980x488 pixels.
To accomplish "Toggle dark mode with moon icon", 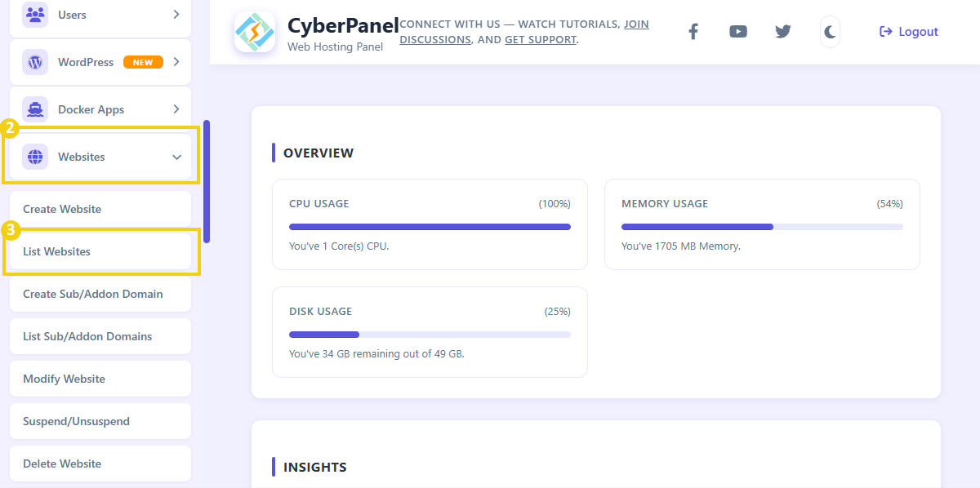I will click(830, 32).
